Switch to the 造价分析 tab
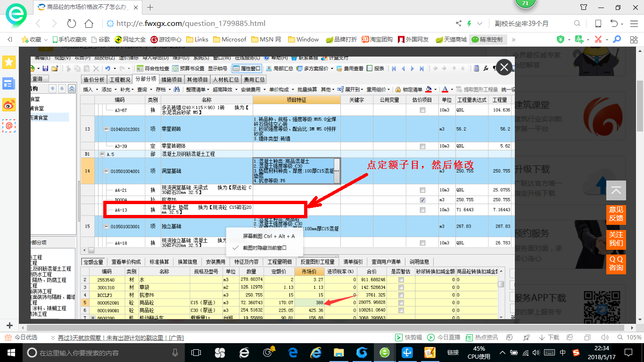644x362 pixels. 94,79
